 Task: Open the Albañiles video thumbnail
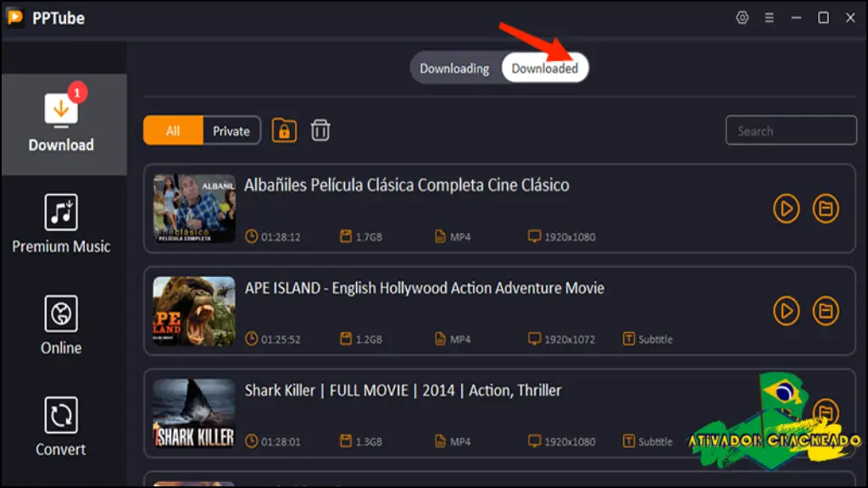coord(194,208)
